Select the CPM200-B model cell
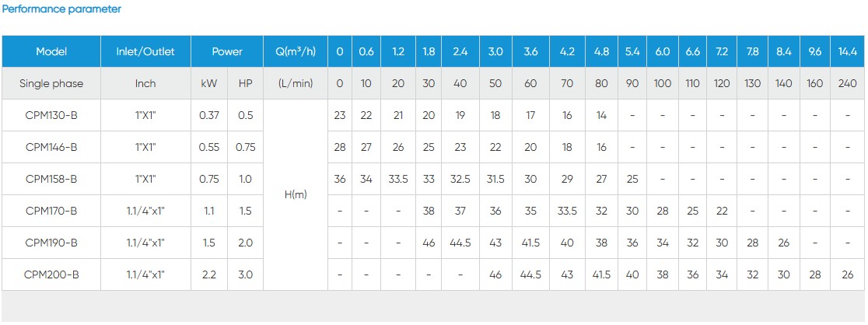 [51, 274]
